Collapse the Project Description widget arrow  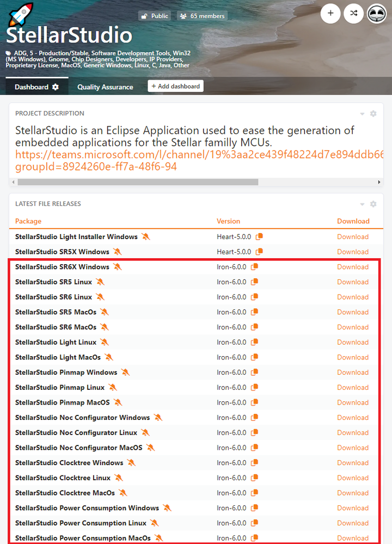pyautogui.click(x=362, y=114)
